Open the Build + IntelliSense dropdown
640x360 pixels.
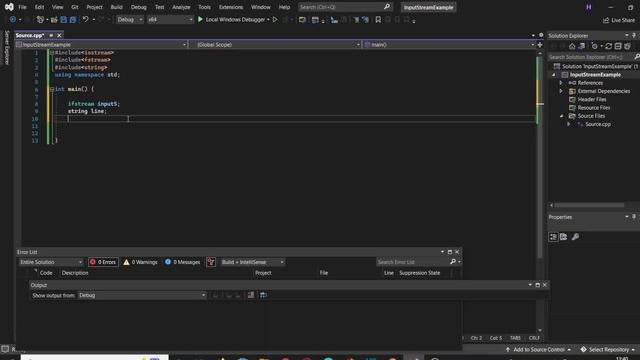[x=252, y=262]
